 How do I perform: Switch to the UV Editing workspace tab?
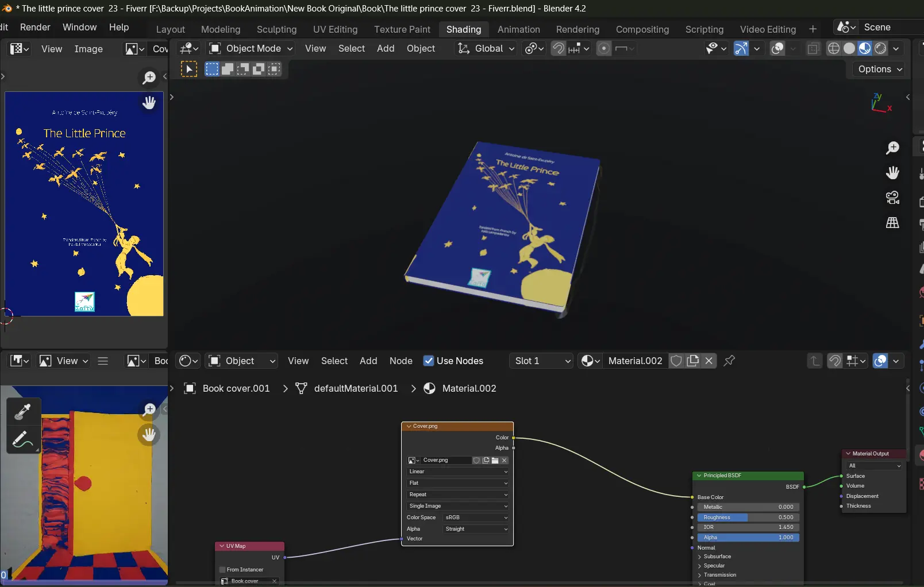(x=335, y=29)
